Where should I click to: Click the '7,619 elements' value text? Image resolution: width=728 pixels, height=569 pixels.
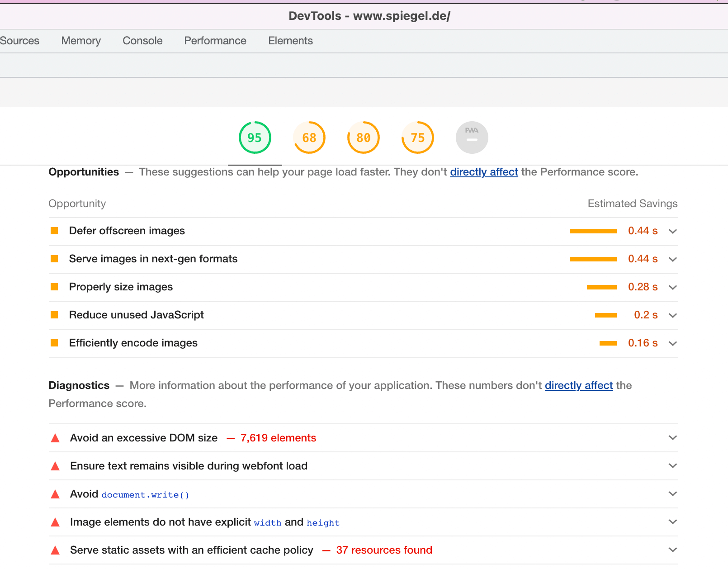point(278,438)
